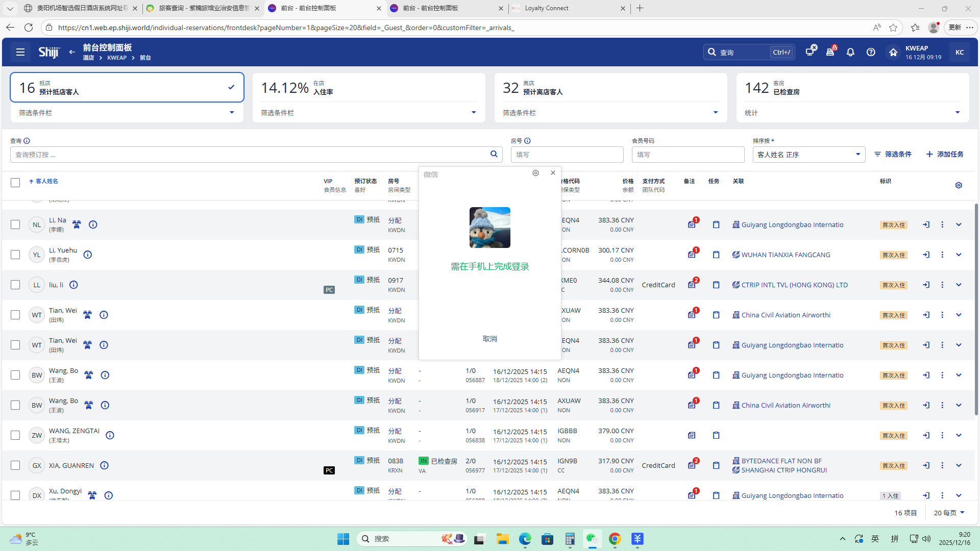Open three-dot menu for Li, Yuehu
Screen dimensions: 980x551
pos(942,255)
